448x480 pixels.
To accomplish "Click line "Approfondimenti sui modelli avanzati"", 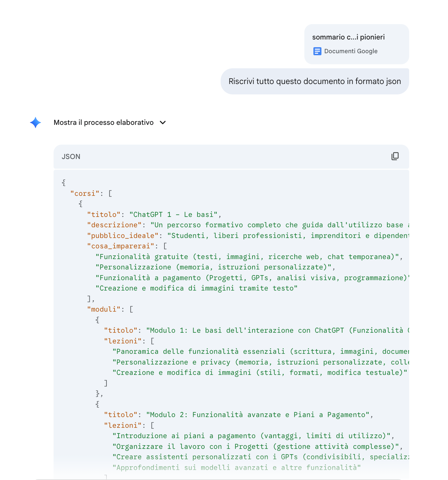I will pos(237,468).
